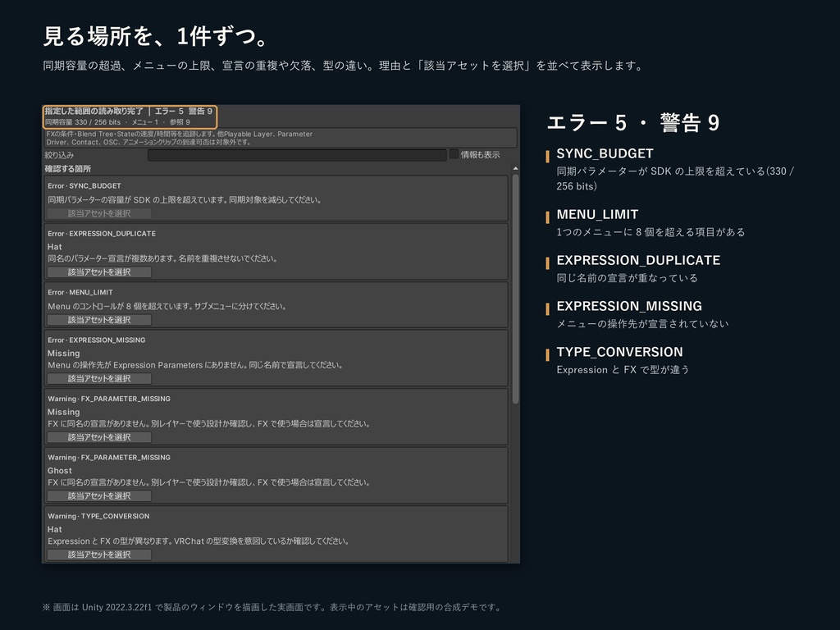The height and width of the screenshot is (630, 840).
Task: Click 'Missing' name in the first FX_PARAMETER_MISSING entry
Action: (64, 412)
